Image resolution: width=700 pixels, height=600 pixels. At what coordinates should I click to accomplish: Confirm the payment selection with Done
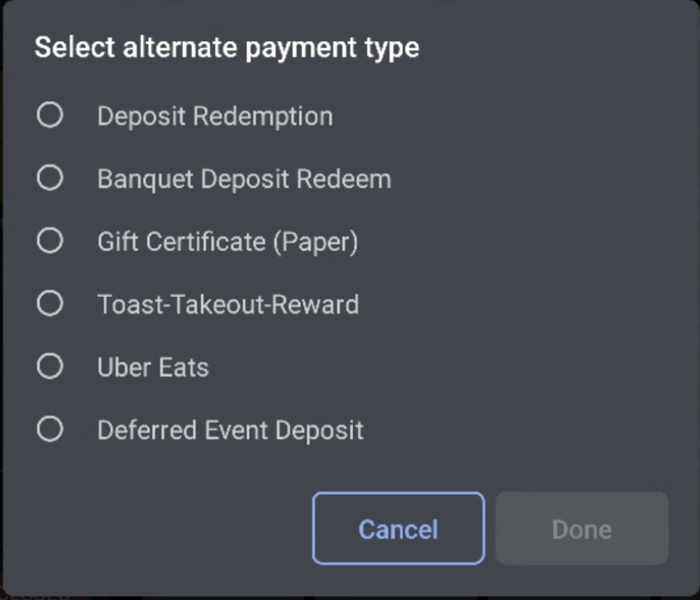(581, 529)
